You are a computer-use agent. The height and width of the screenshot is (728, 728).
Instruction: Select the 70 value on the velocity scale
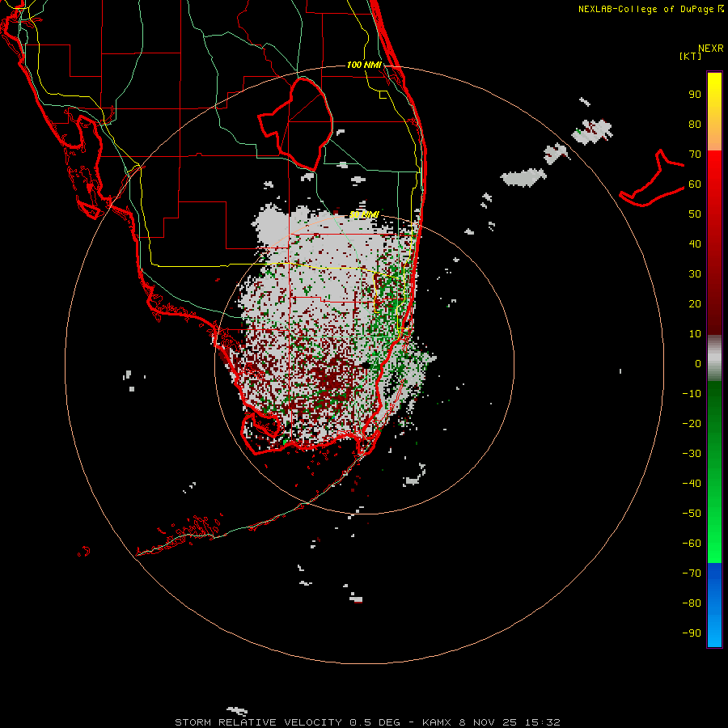[695, 154]
